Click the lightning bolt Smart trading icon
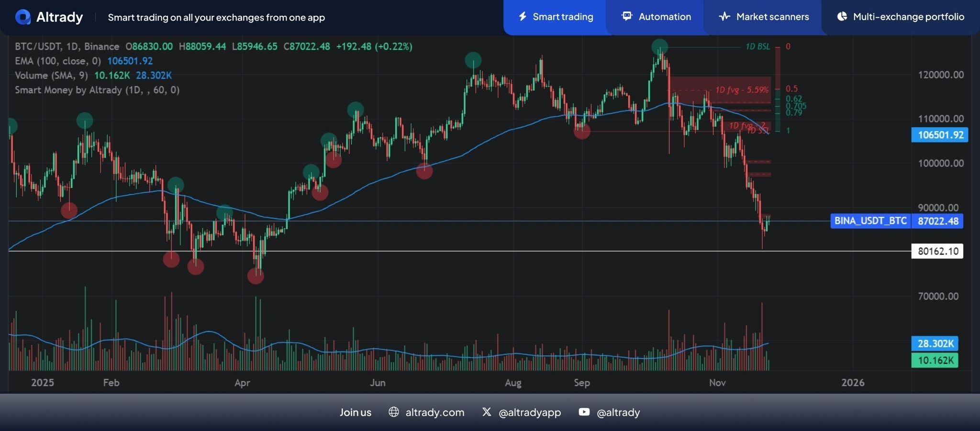 523,17
